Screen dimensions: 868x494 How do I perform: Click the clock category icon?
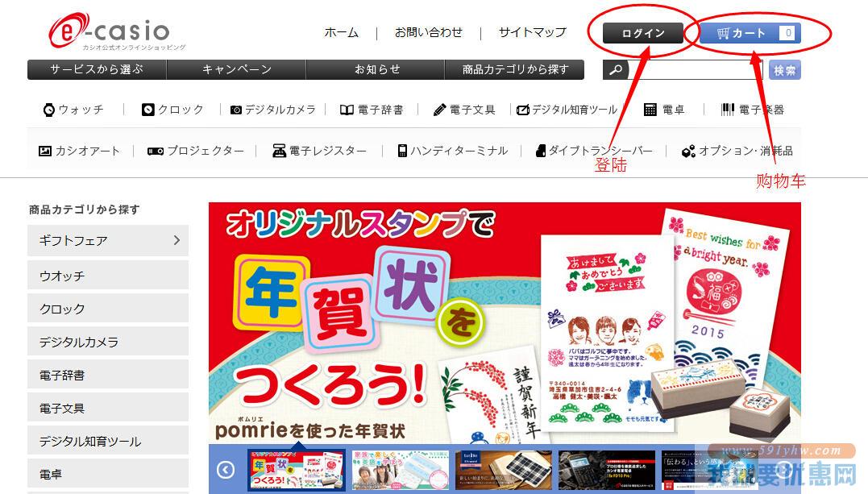(147, 110)
